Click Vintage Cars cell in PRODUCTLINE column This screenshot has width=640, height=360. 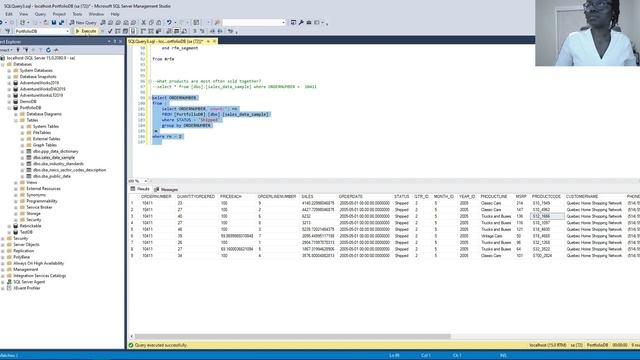491,236
